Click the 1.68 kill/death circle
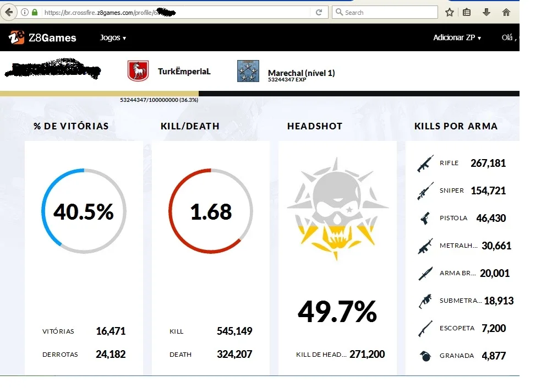Screen dimensions: 541x392 click(x=211, y=211)
